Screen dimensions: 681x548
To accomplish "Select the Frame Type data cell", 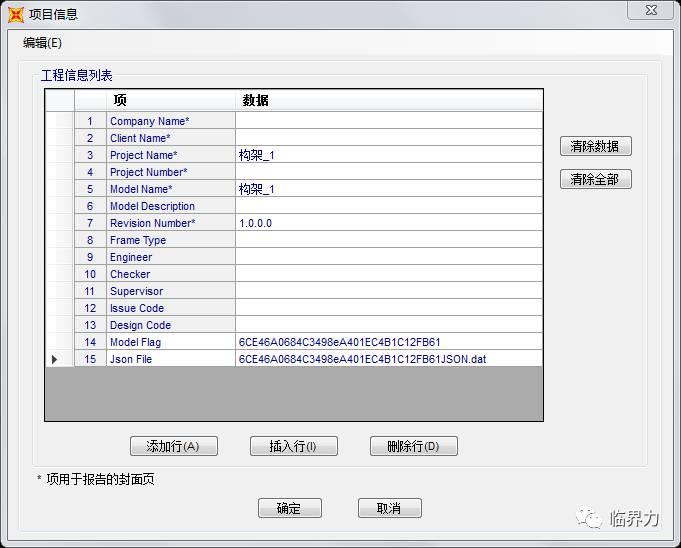I will 389,240.
